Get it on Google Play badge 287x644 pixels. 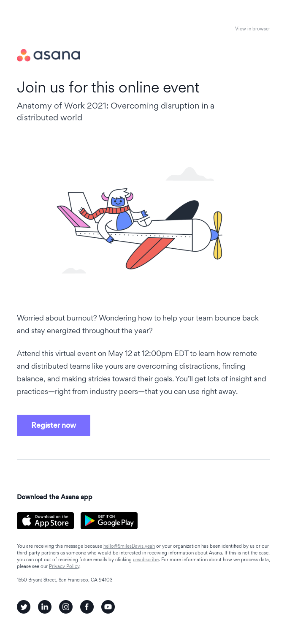pos(109,521)
